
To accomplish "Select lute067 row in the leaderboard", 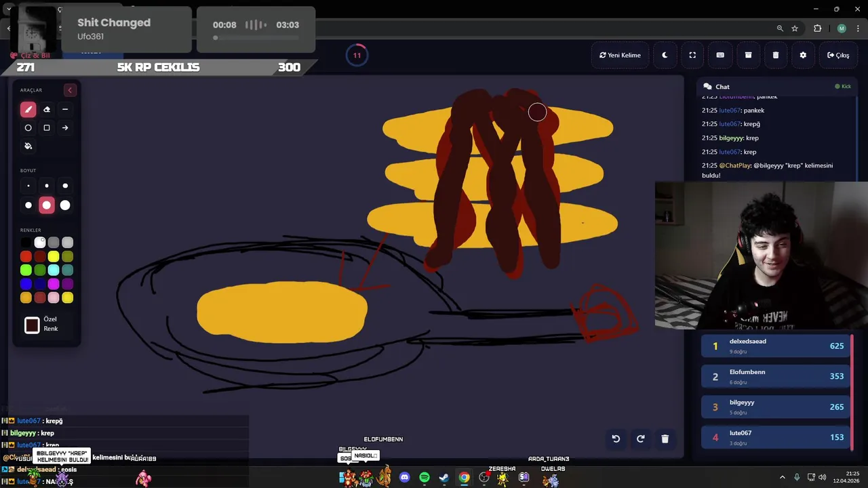I will click(x=776, y=437).
